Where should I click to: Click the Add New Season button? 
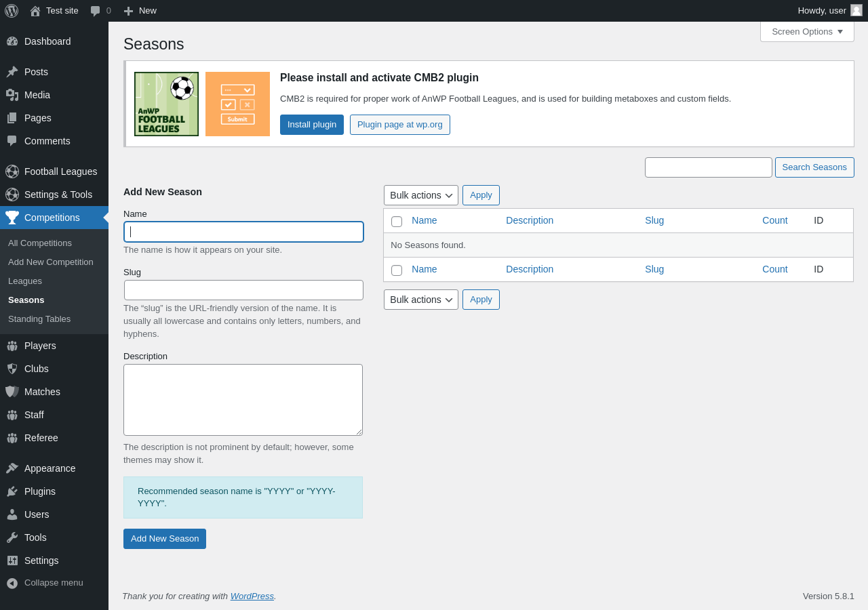click(165, 539)
